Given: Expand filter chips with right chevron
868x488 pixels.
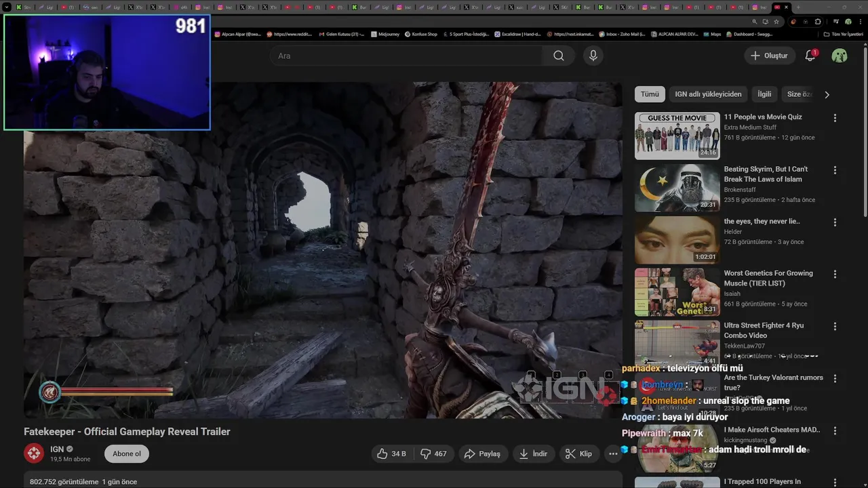Looking at the screenshot, I should (827, 94).
